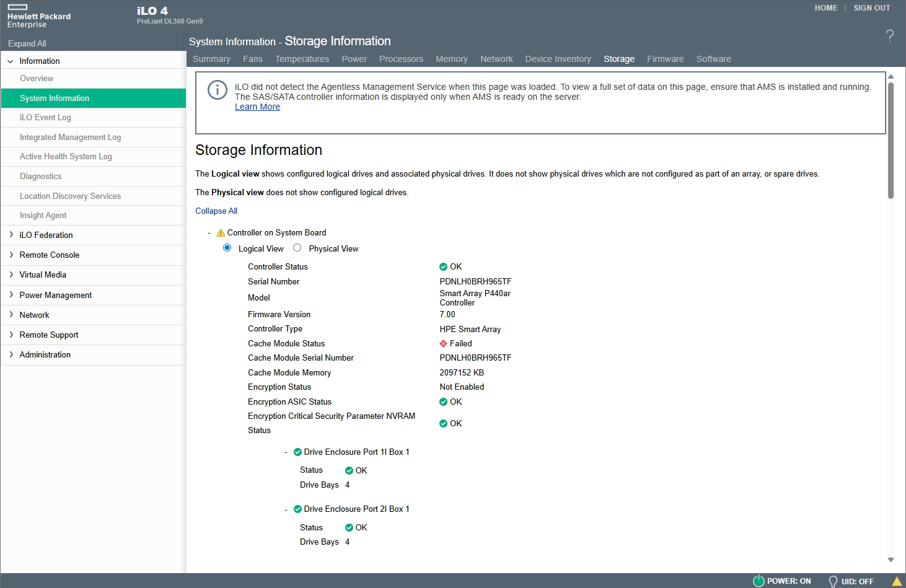Click the Firmware Version value 7.00

[447, 315]
